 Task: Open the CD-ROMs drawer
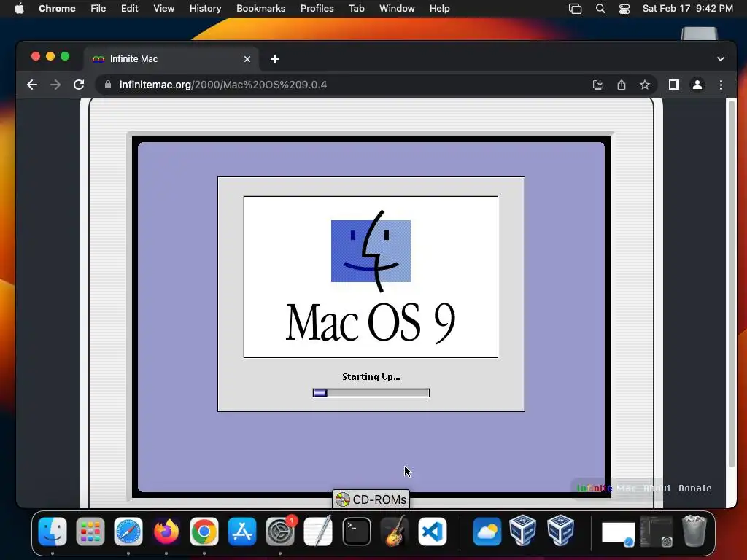pos(371,499)
